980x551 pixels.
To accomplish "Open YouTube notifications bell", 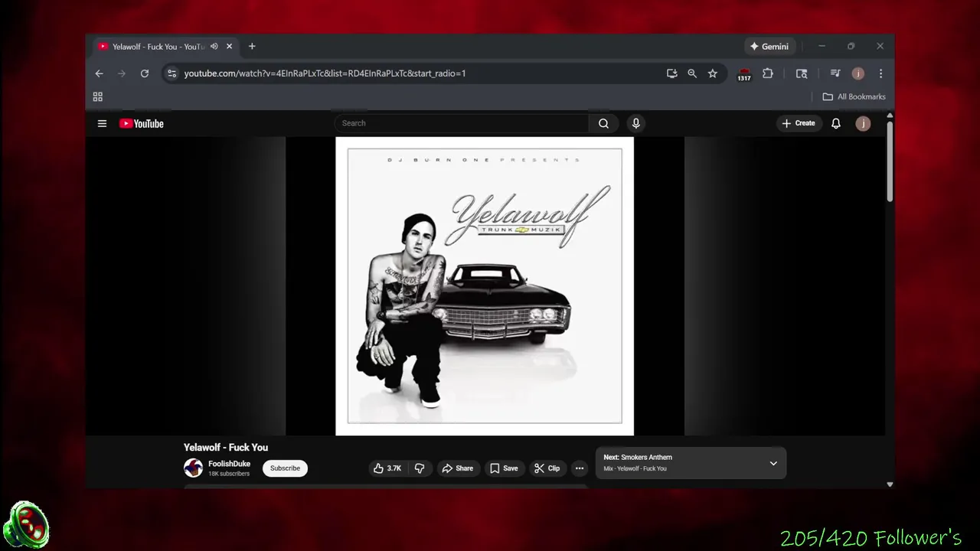I will [836, 123].
